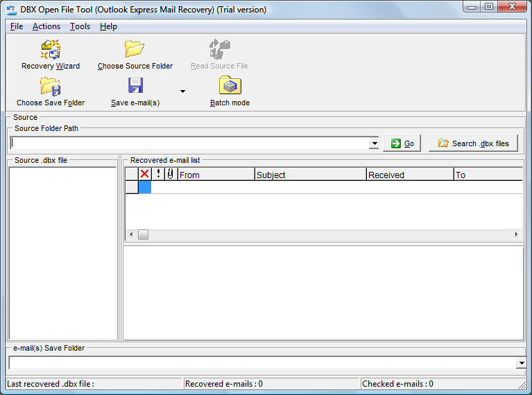532x395 pixels.
Task: Open the File menu
Action: pyautogui.click(x=16, y=26)
